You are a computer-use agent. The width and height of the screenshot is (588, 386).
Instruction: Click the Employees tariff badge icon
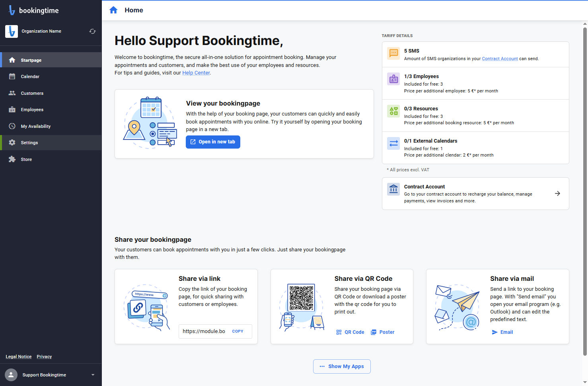(393, 79)
